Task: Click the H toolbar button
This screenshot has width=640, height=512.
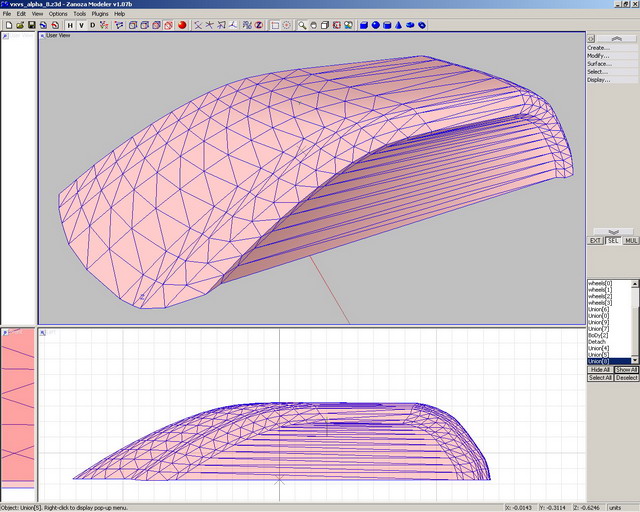Action: (x=70, y=25)
